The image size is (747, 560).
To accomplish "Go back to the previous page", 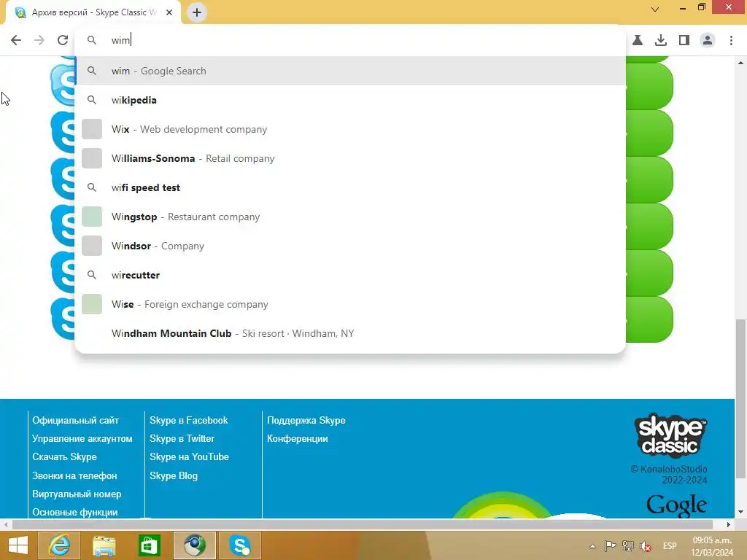I will (16, 40).
